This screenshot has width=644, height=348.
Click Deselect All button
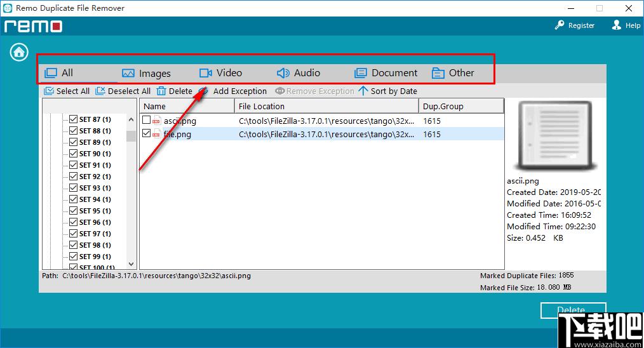pyautogui.click(x=123, y=91)
